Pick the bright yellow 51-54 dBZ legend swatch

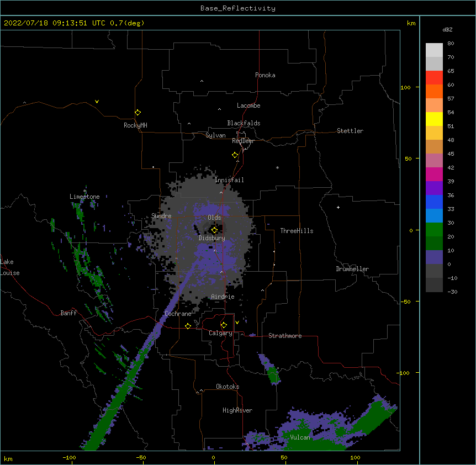[x=434, y=119]
